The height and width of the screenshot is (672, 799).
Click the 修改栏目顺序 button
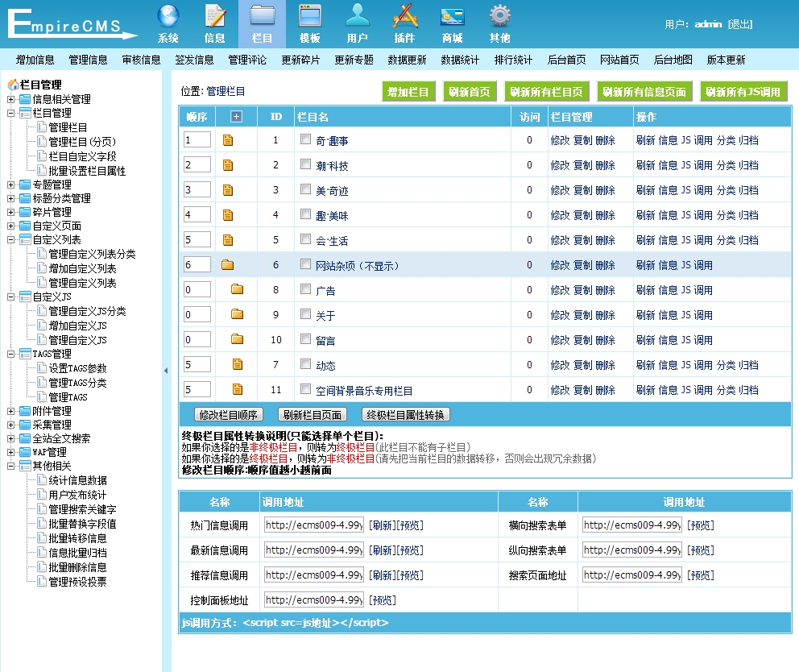click(x=229, y=415)
